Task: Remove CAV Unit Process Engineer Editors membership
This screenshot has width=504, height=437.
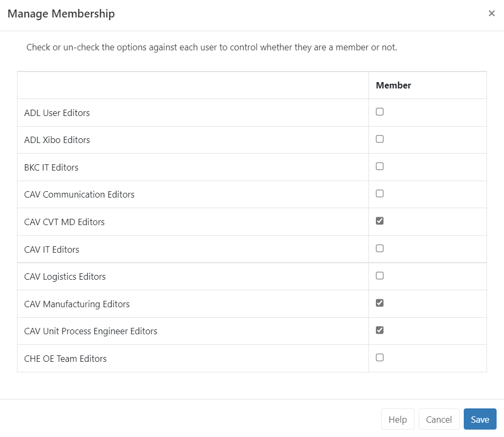Action: coord(380,330)
